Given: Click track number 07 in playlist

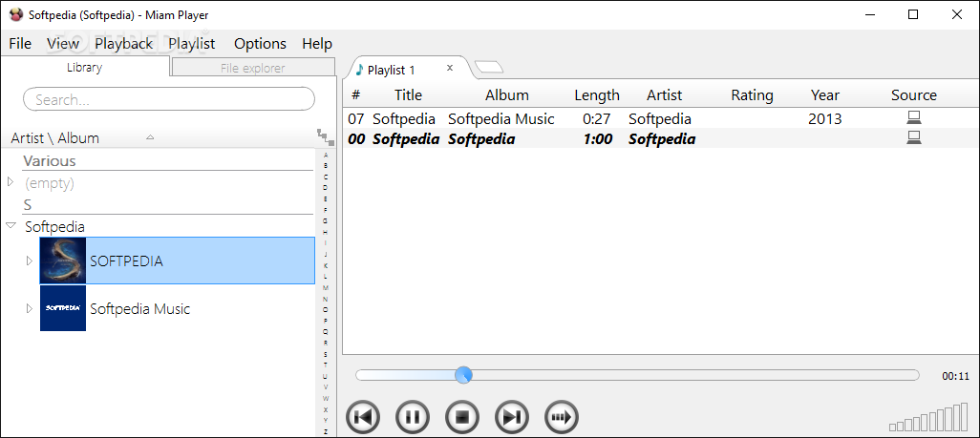Looking at the screenshot, I should pos(355,118).
